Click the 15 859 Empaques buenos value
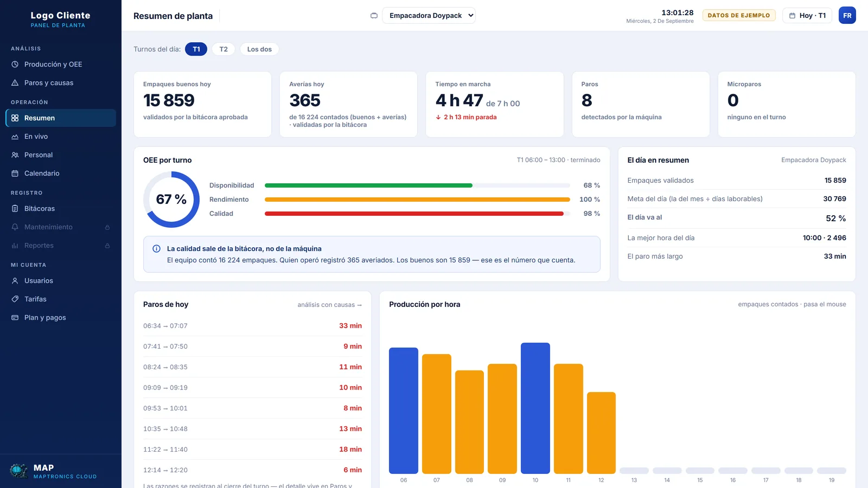This screenshot has width=868, height=488. (169, 100)
